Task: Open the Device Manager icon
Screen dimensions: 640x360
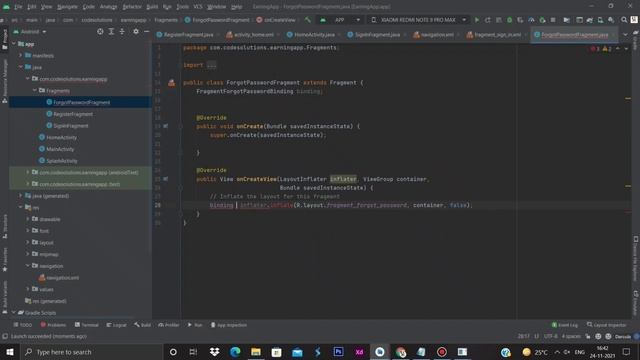Action: click(x=600, y=20)
